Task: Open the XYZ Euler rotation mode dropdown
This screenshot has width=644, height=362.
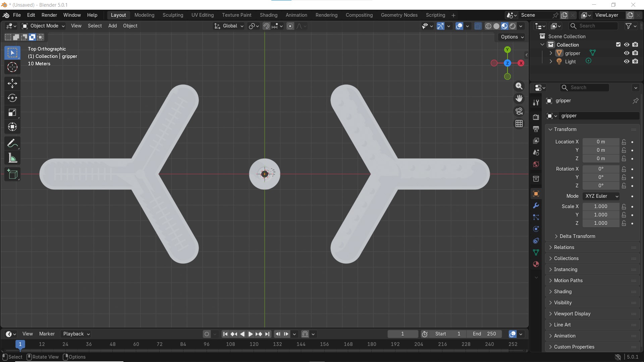Action: click(x=601, y=196)
